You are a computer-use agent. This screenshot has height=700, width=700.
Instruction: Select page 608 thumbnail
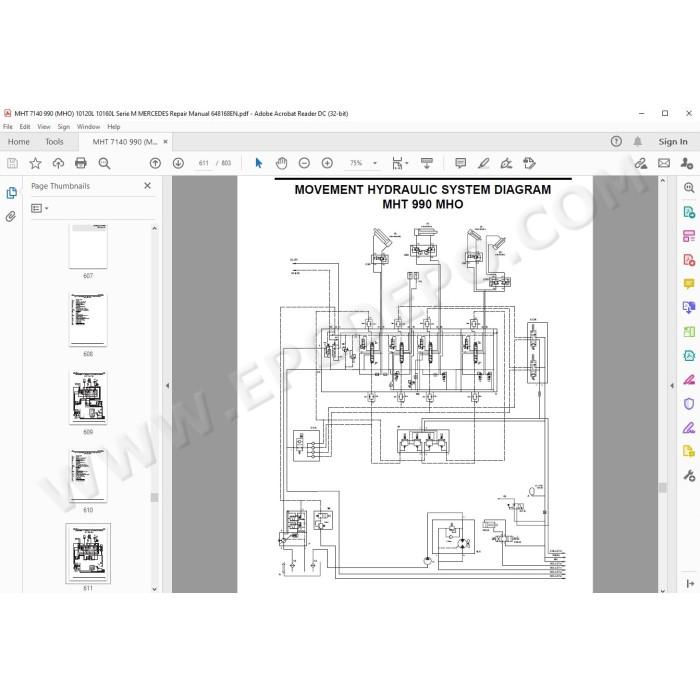(x=88, y=320)
